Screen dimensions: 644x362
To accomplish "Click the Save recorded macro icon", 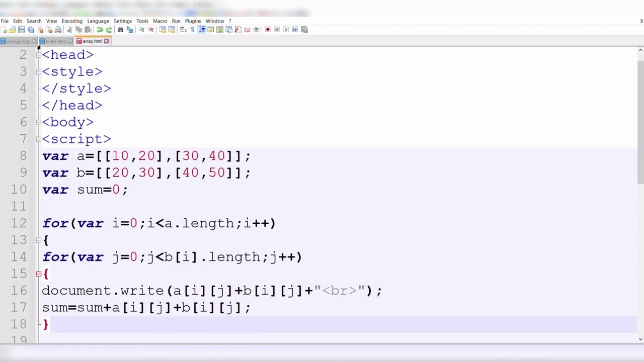I will [x=304, y=30].
